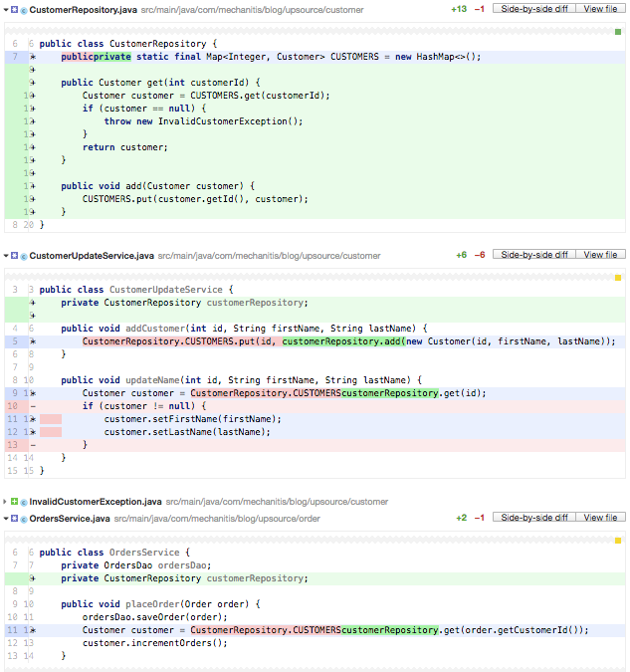Click the 'customer.incrementOrders();' line
Screen dimensions: 630x672
[x=154, y=643]
